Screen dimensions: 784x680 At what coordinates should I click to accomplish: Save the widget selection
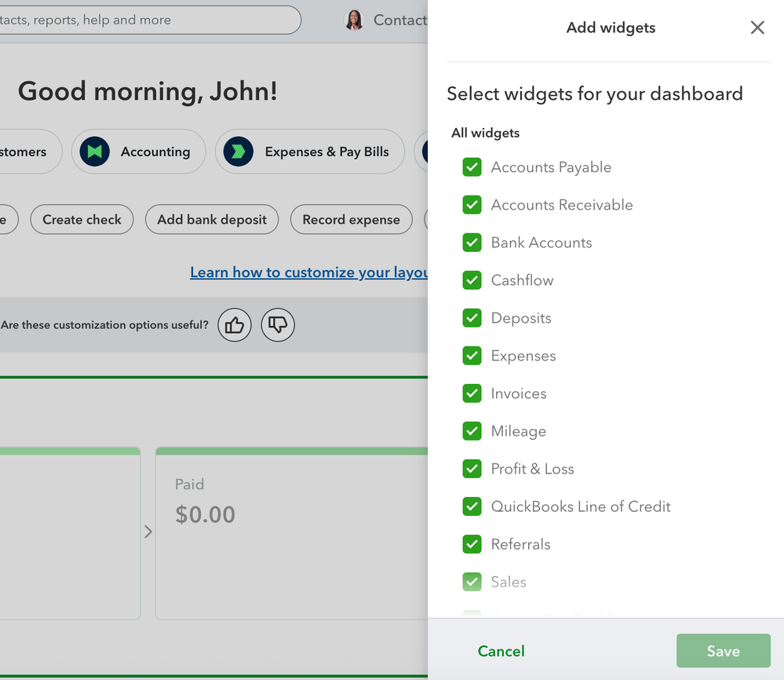pyautogui.click(x=723, y=651)
